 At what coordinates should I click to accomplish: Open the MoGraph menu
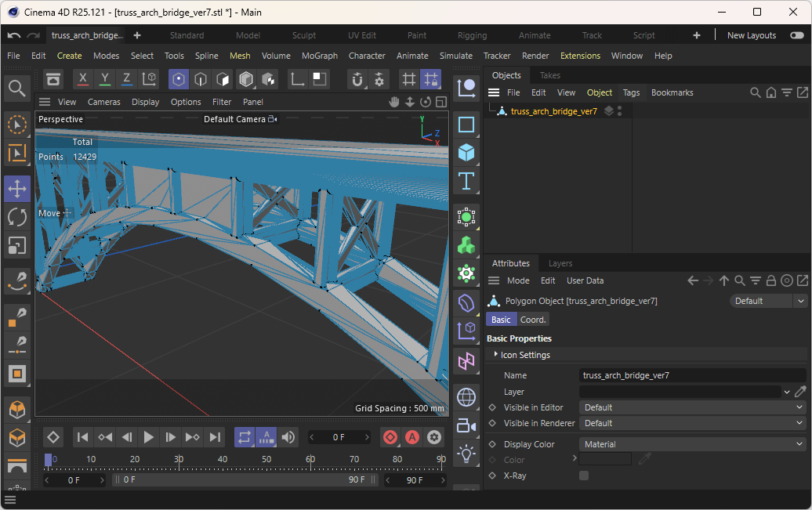(320, 56)
